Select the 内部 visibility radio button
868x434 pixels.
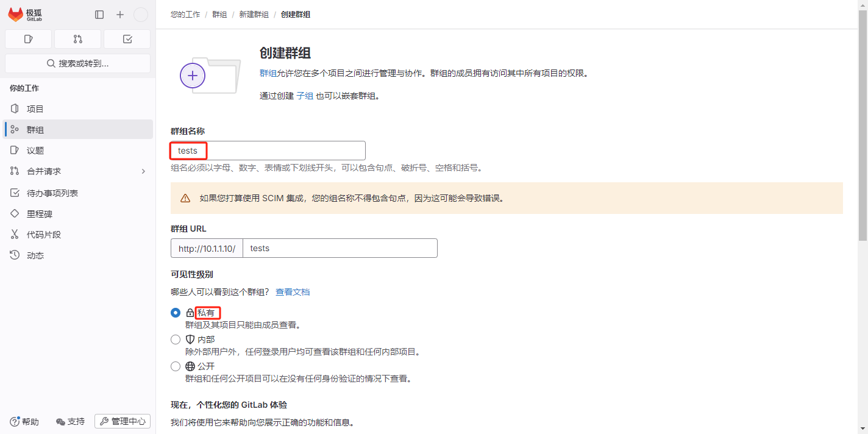click(176, 340)
